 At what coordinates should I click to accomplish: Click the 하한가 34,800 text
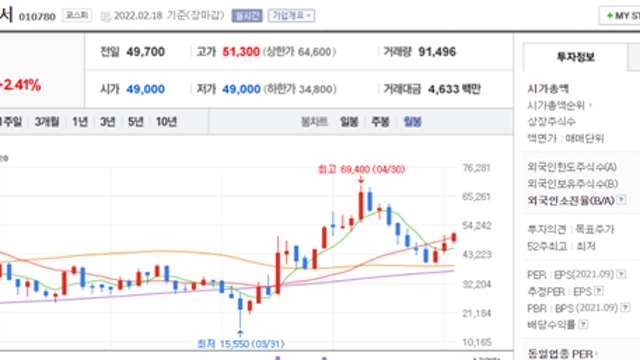pos(300,89)
